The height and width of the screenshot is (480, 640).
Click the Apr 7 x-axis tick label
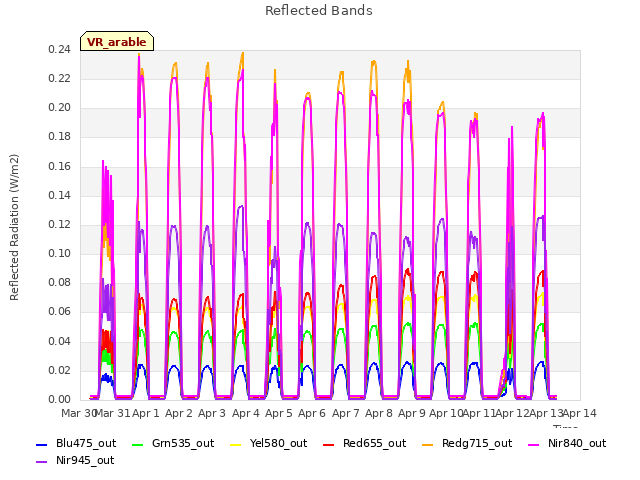(x=346, y=413)
